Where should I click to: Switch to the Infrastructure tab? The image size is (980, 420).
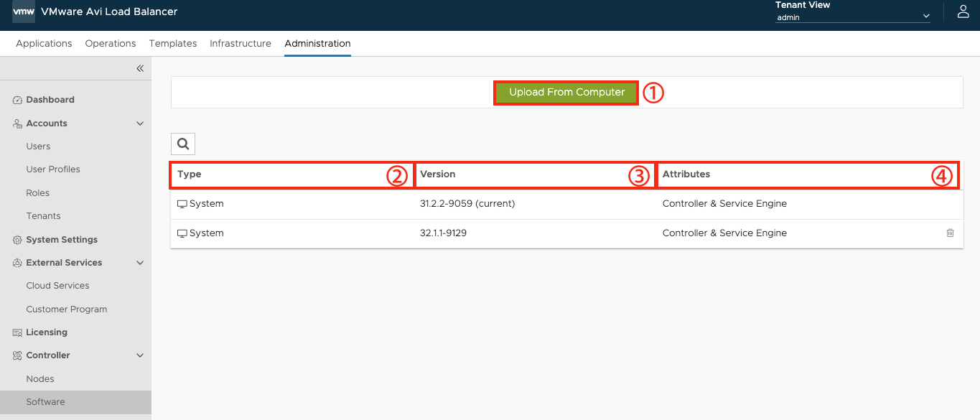point(241,43)
